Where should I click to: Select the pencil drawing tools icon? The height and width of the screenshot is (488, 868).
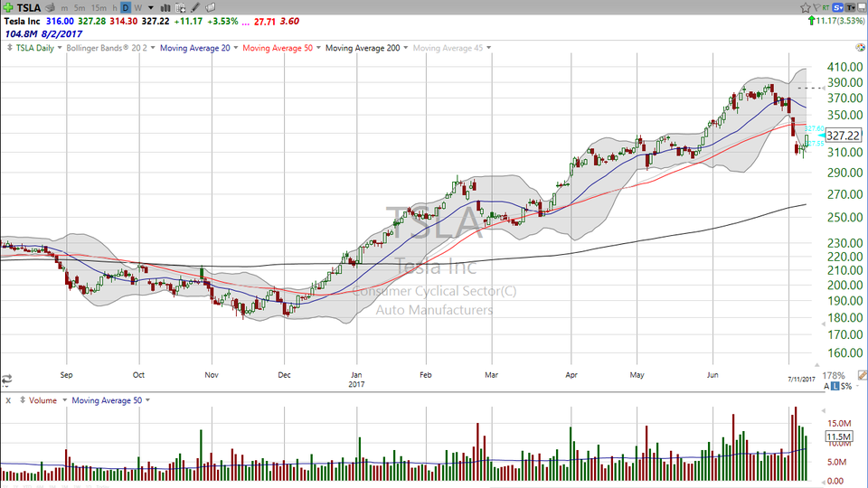point(195,8)
